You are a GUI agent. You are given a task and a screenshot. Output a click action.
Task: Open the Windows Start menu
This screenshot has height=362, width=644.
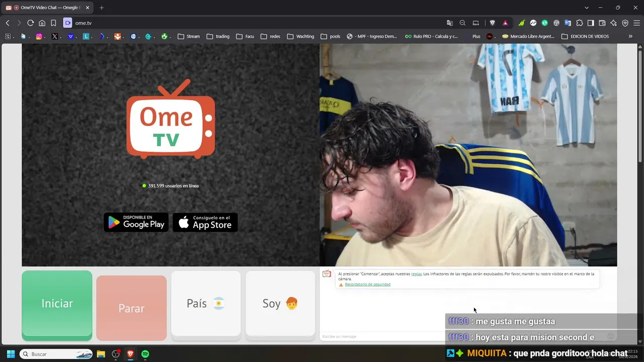click(x=11, y=354)
